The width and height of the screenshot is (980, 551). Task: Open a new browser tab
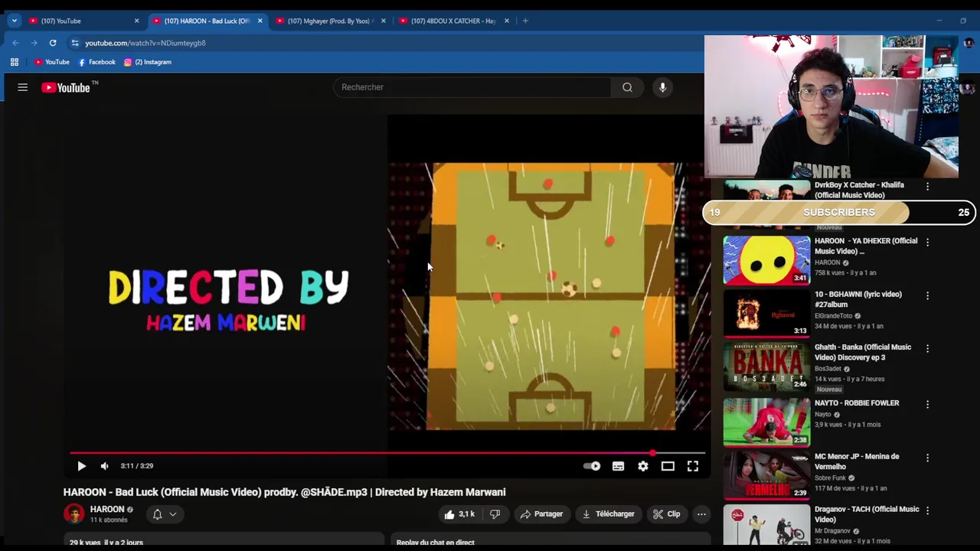pyautogui.click(x=525, y=21)
